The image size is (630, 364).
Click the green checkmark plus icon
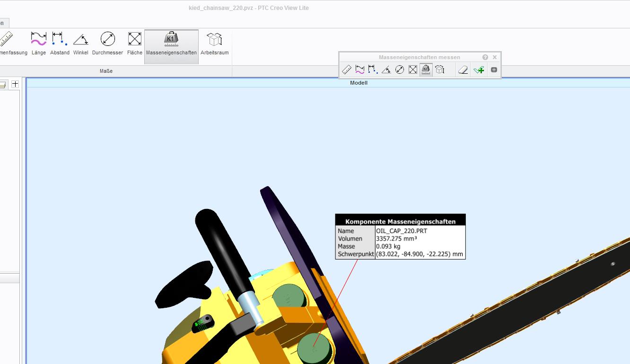pos(479,70)
